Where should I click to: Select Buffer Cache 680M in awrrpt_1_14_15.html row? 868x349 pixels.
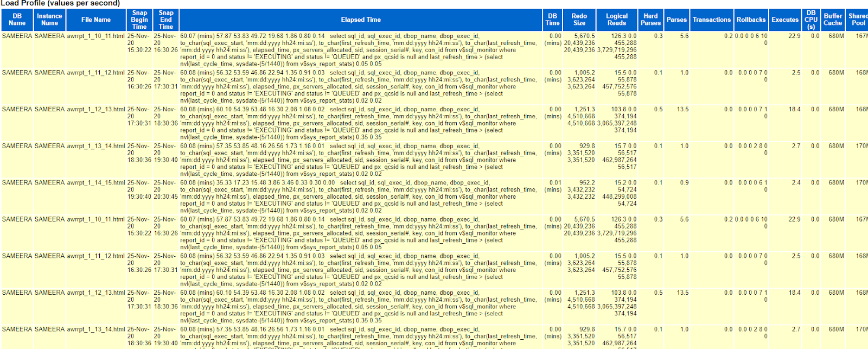coord(836,183)
